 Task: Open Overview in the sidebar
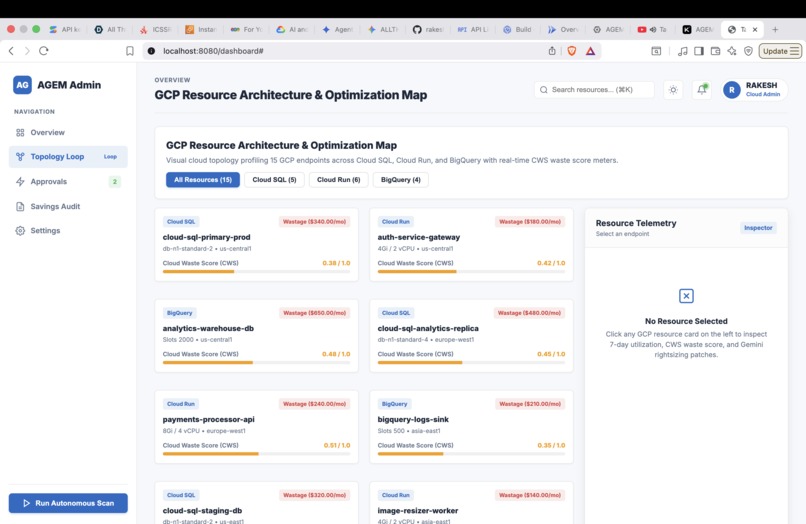click(x=68, y=133)
